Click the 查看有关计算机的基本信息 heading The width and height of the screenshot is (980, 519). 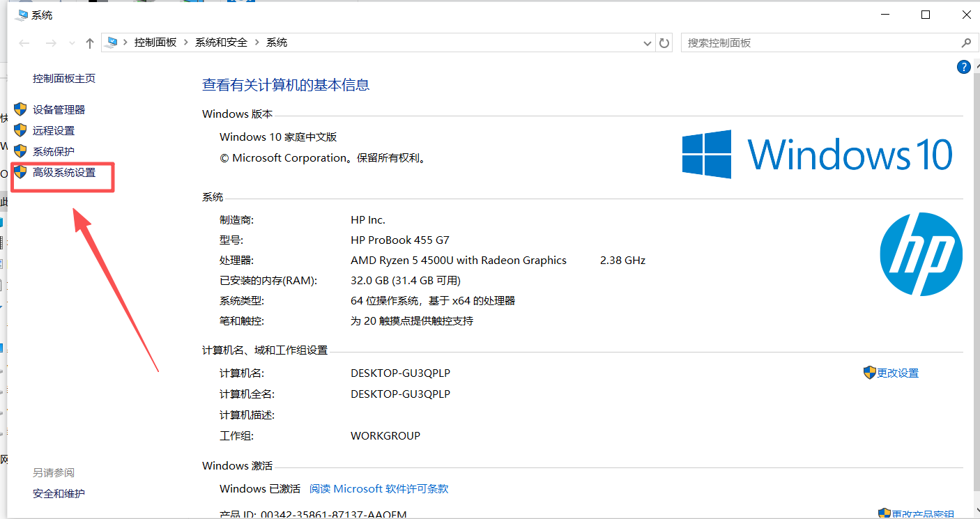(286, 85)
